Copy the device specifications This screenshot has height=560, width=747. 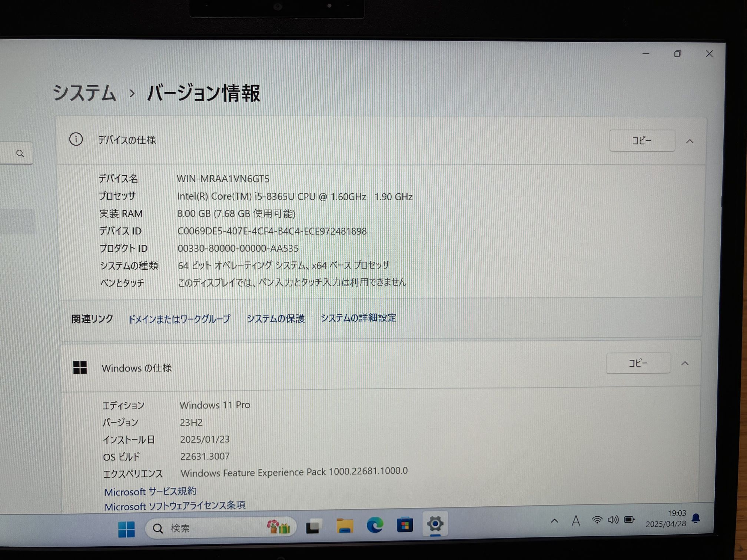[x=642, y=141]
